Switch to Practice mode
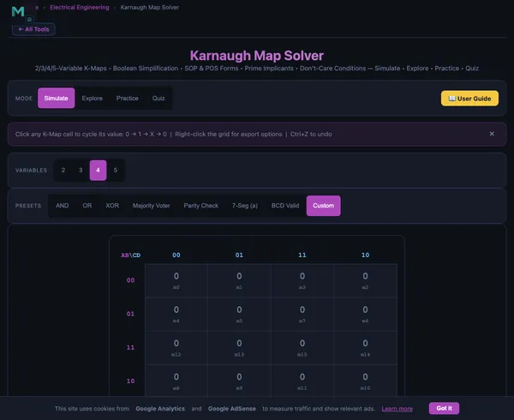The image size is (514, 420). [127, 98]
